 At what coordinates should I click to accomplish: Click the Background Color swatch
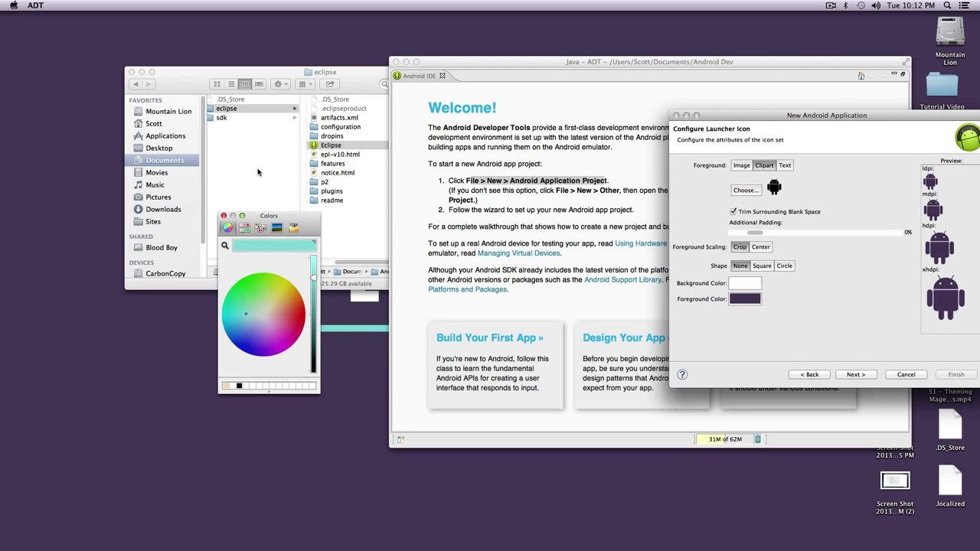pyautogui.click(x=745, y=283)
